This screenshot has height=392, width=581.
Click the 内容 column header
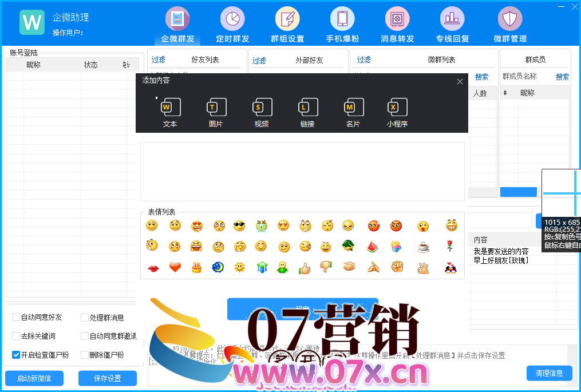[481, 240]
